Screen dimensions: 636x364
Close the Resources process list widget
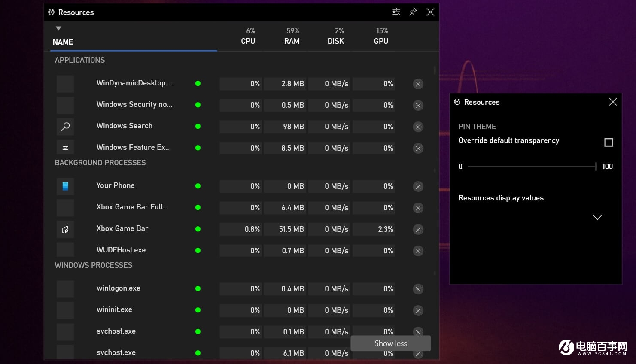(430, 12)
